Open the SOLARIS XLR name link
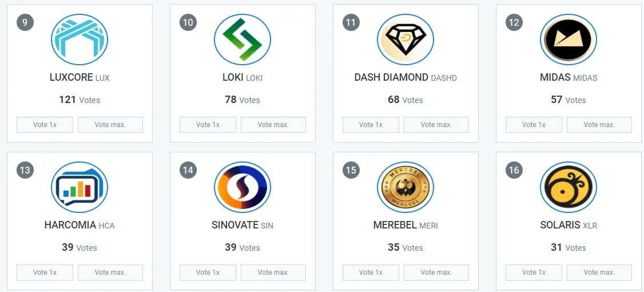Image resolution: width=644 pixels, height=292 pixels. pos(569,226)
